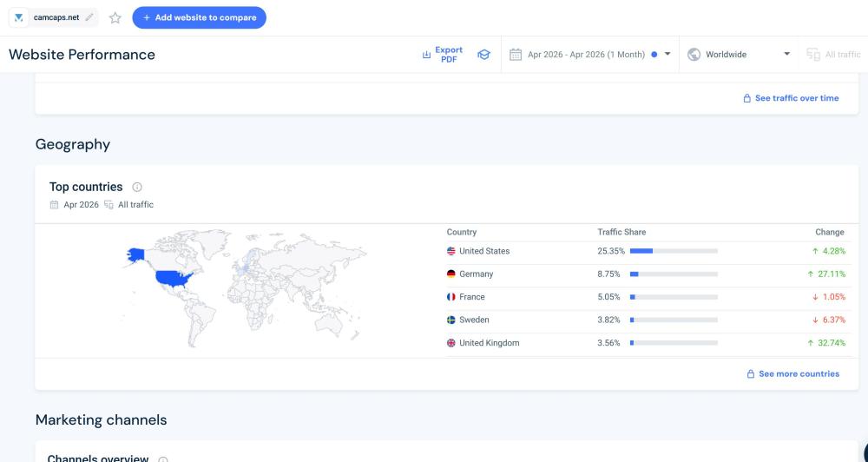Click the globe icon beside Worldwide
868x462 pixels.
[x=694, y=55]
